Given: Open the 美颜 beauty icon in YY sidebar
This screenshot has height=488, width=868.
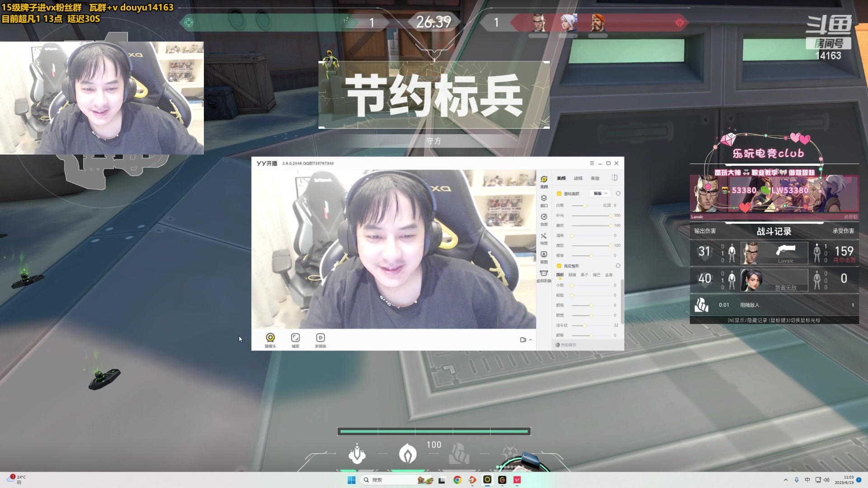Looking at the screenshot, I should pyautogui.click(x=544, y=182).
